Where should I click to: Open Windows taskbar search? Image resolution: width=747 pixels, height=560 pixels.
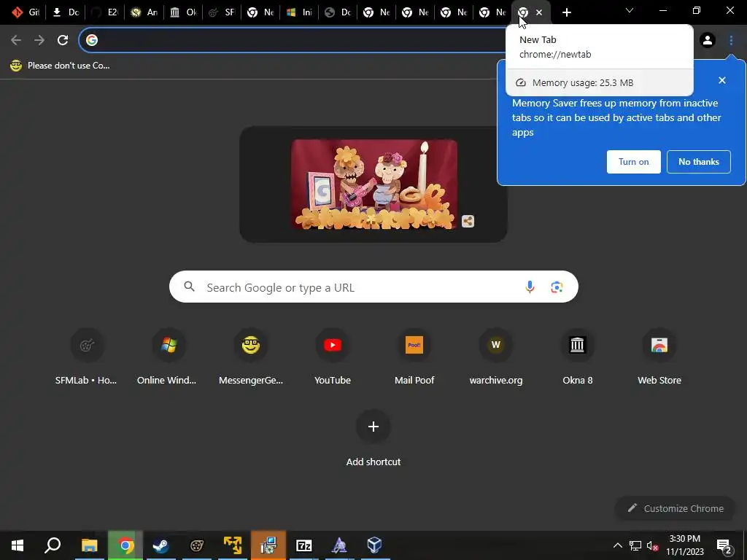click(x=53, y=545)
